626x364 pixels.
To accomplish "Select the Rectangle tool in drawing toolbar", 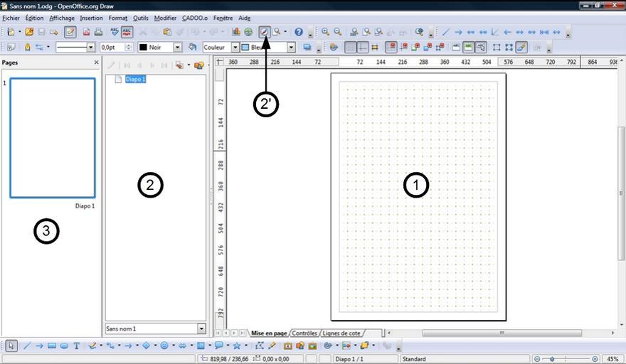I will tap(52, 346).
